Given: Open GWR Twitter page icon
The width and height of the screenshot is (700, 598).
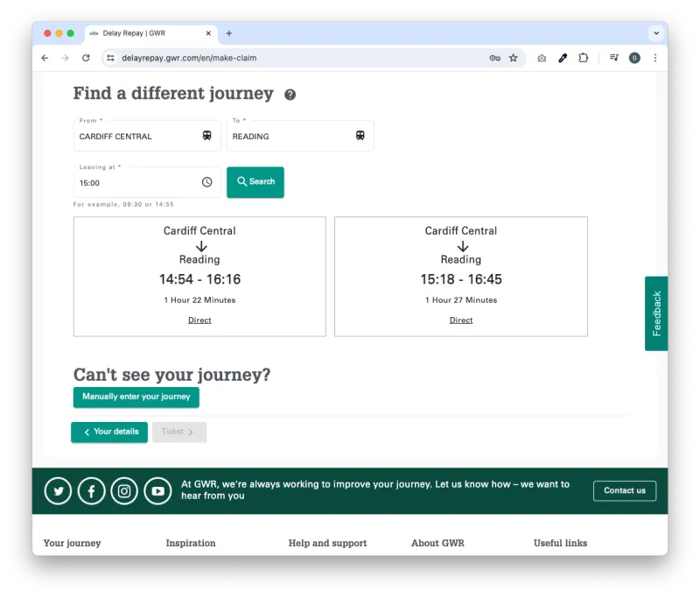Looking at the screenshot, I should point(59,491).
